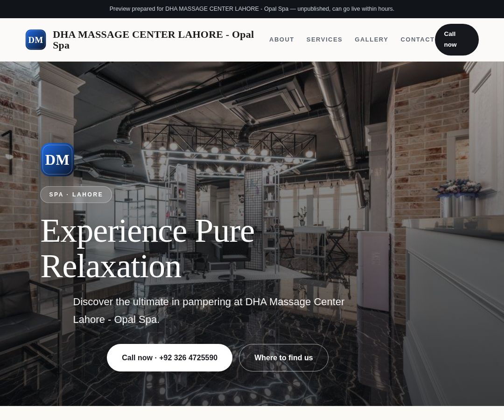Click the 'Discover the ultimate in pampering' text
The width and height of the screenshot is (504, 420).
pyautogui.click(x=209, y=311)
